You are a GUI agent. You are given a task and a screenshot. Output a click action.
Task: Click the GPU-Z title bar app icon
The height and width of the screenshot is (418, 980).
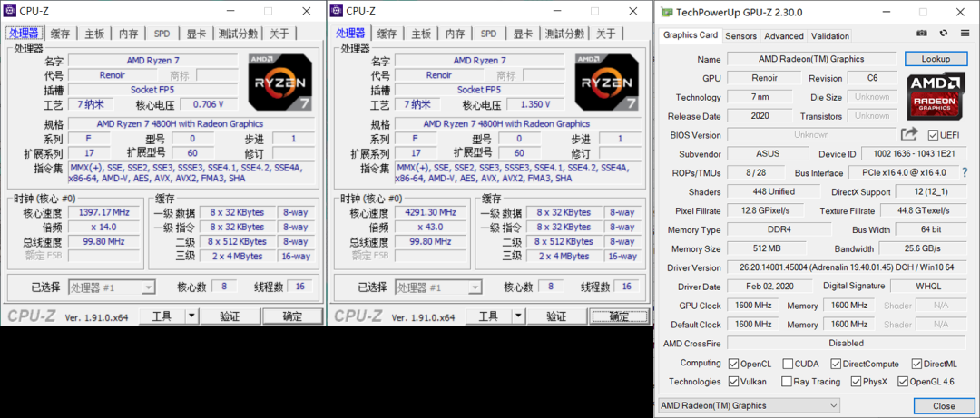(x=668, y=12)
